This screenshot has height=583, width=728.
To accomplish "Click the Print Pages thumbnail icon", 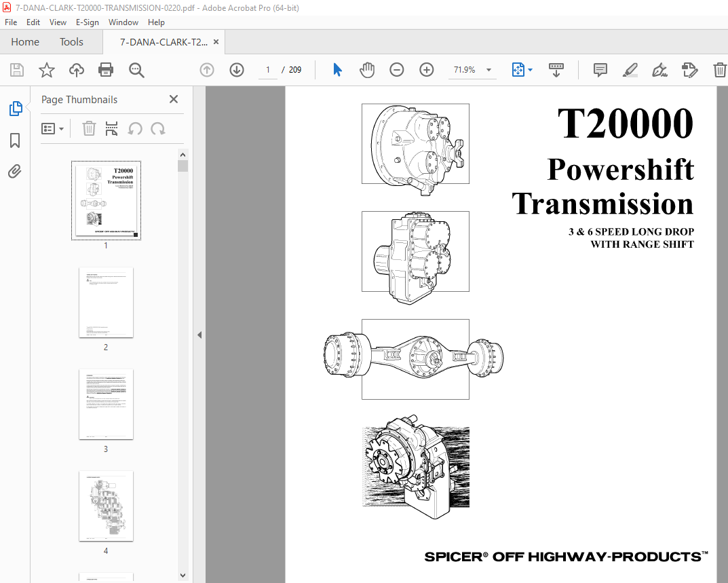I will point(111,129).
